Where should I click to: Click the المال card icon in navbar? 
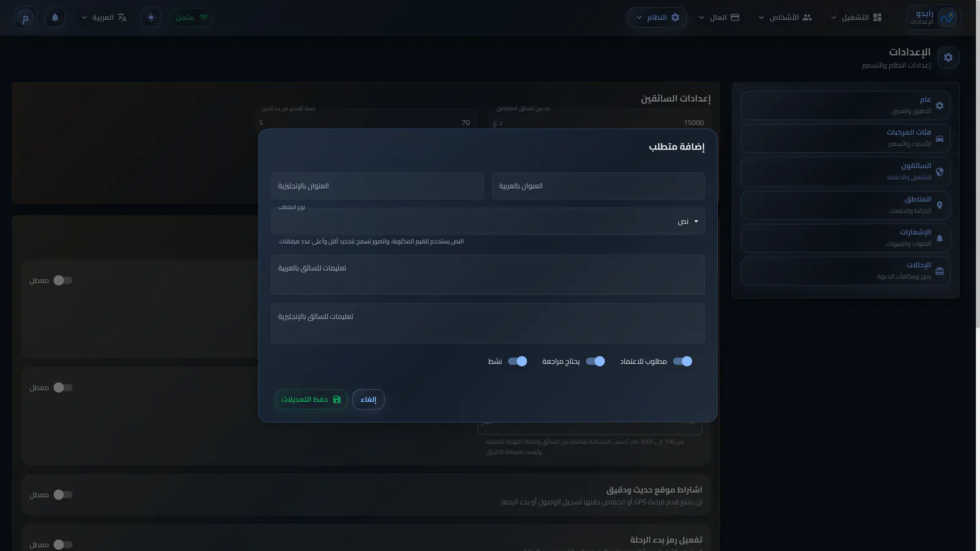point(735,17)
